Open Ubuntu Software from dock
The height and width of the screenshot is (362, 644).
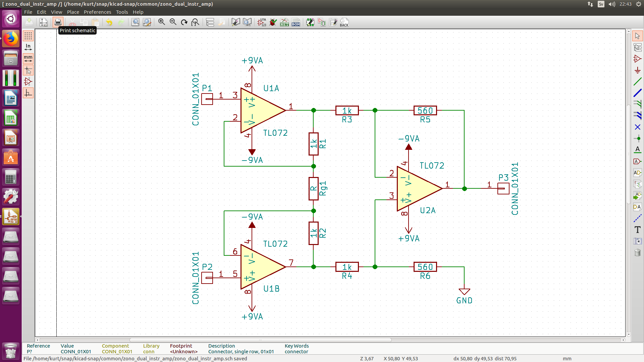(x=11, y=158)
